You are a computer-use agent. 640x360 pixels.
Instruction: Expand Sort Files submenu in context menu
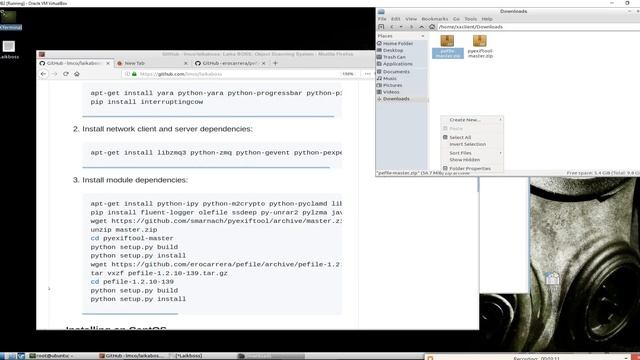tap(472, 153)
